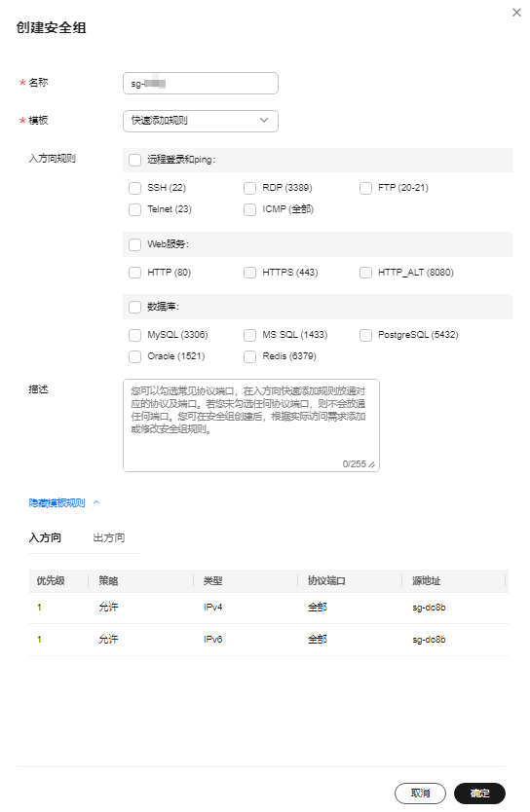Select all Web服务 rules checkbox
Viewport: 530px width, 812px height.
(134, 244)
